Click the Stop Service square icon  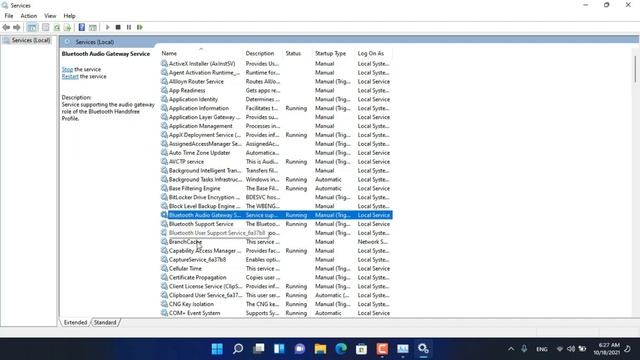[x=118, y=27]
